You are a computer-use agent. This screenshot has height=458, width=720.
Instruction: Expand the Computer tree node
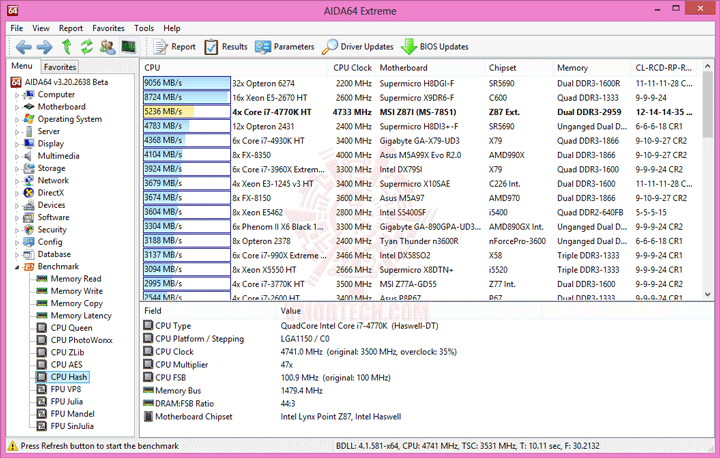tap(17, 95)
